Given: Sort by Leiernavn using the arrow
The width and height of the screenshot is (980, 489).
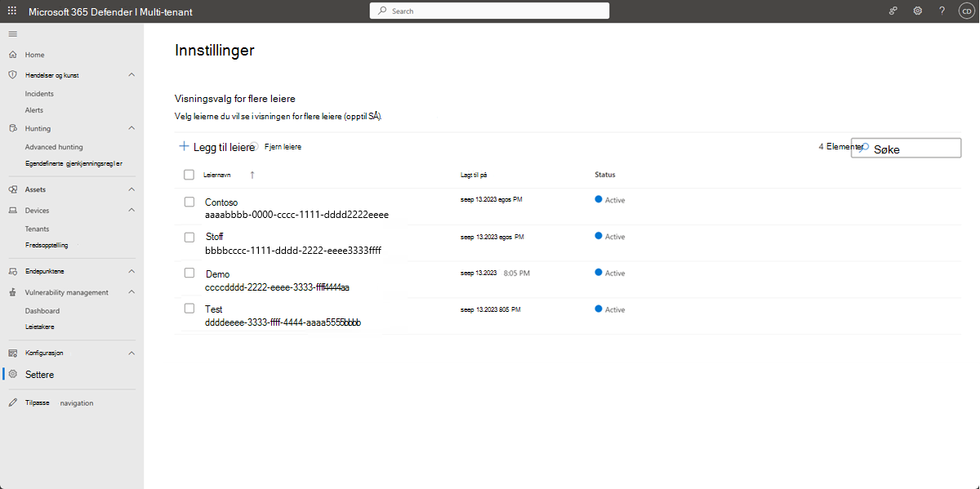Looking at the screenshot, I should click(x=252, y=175).
